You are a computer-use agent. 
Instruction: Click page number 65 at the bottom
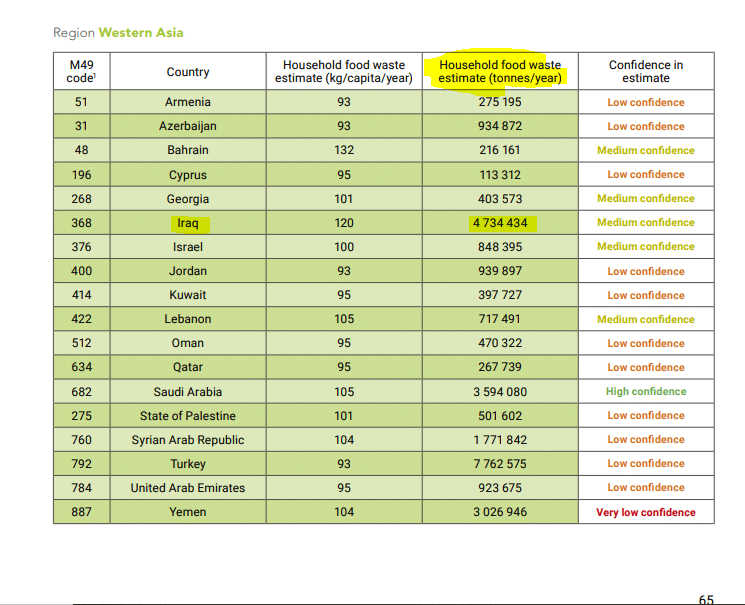click(x=706, y=599)
